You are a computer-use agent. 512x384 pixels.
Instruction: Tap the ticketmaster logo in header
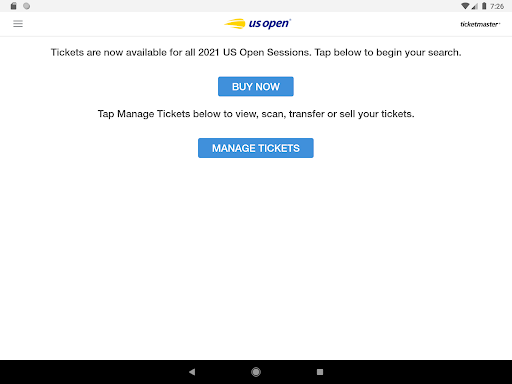coord(480,24)
